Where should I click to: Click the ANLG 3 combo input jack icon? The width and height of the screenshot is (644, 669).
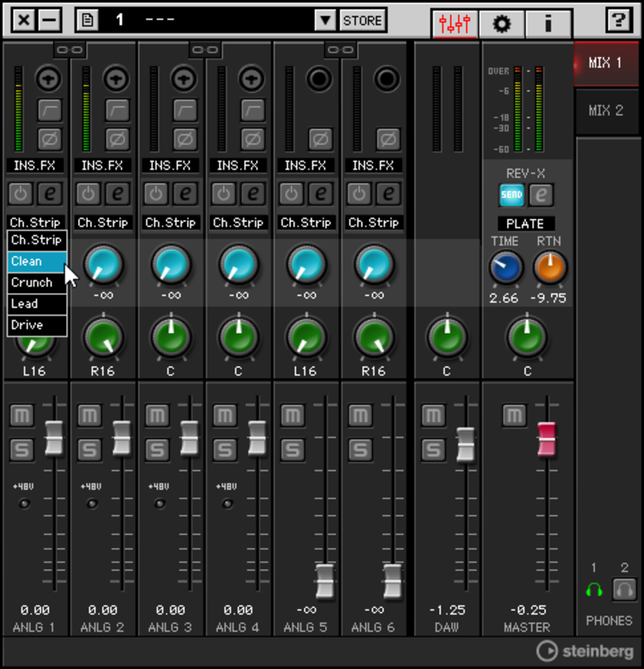pyautogui.click(x=184, y=79)
